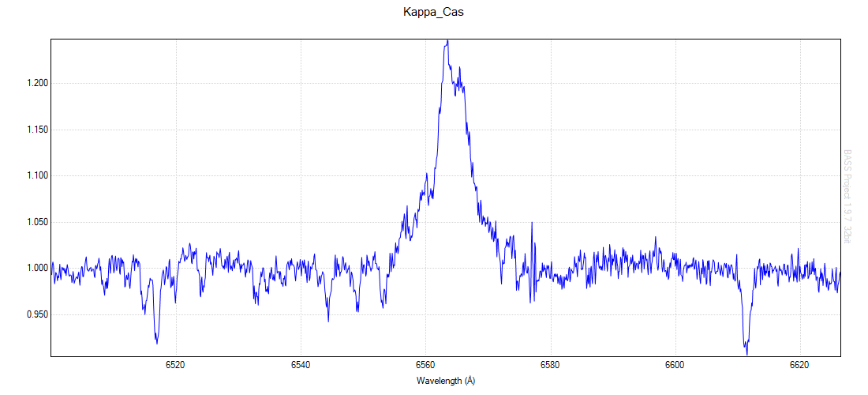
Task: Click the 6580 x-axis tick label
Action: point(550,365)
